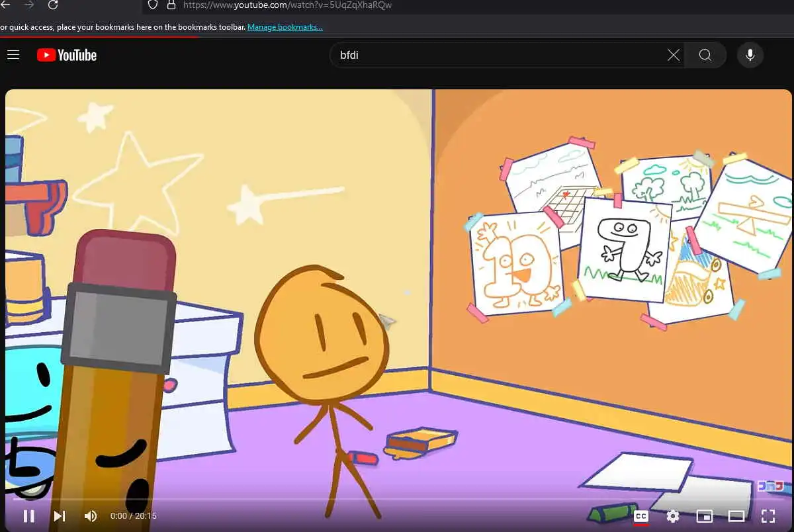Click the channel watermark in the video corner

pos(770,487)
